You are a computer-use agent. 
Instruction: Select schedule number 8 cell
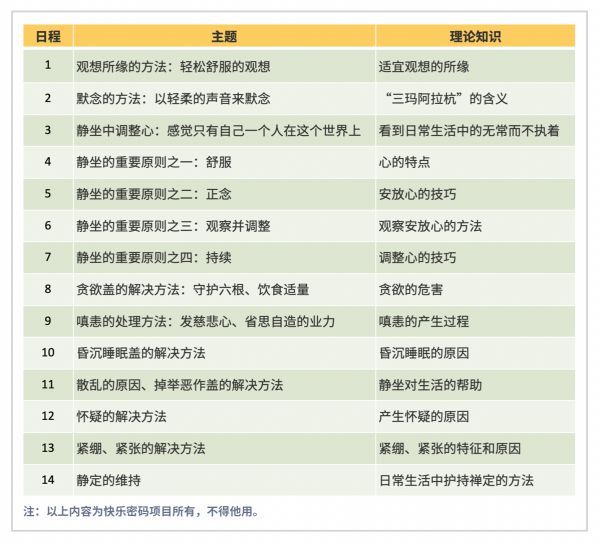[48, 289]
